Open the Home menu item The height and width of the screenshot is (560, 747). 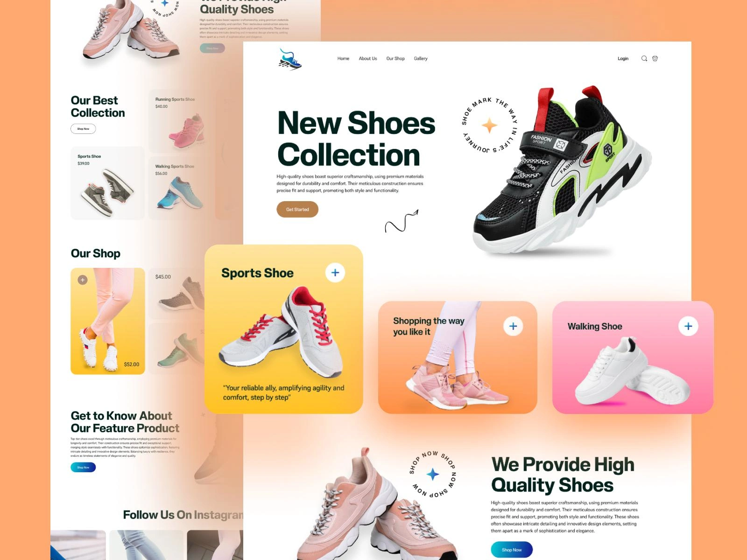[343, 58]
